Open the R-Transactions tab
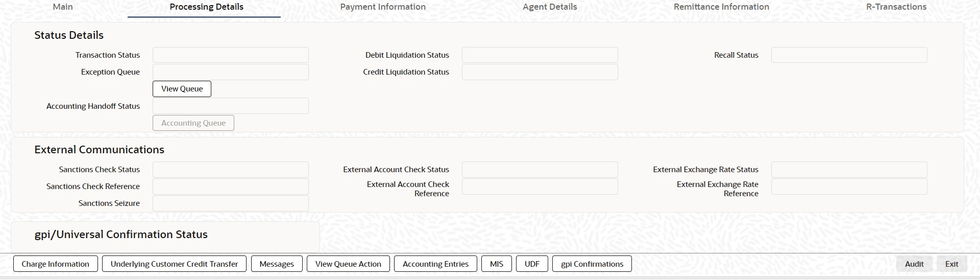The height and width of the screenshot is (280, 980). coord(896,7)
